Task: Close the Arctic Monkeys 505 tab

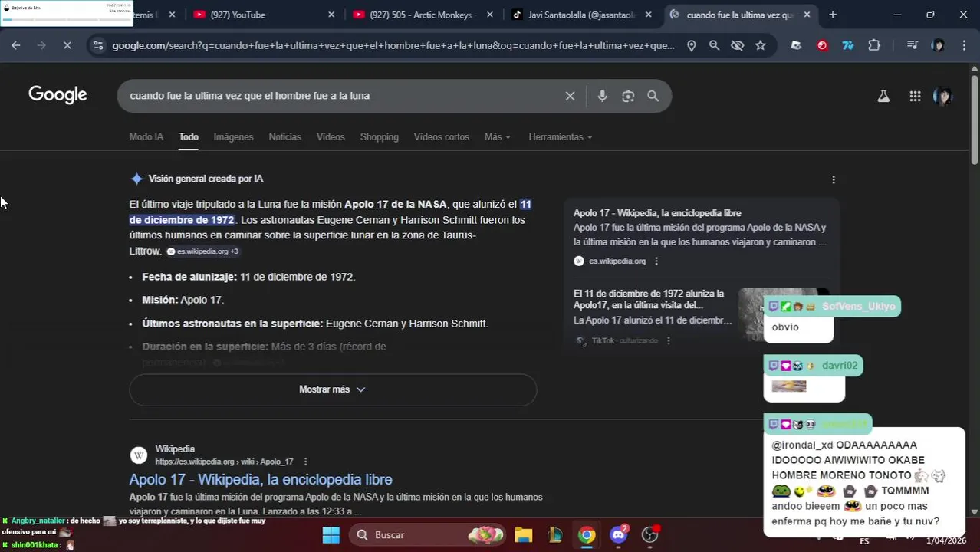Action: coord(490,15)
